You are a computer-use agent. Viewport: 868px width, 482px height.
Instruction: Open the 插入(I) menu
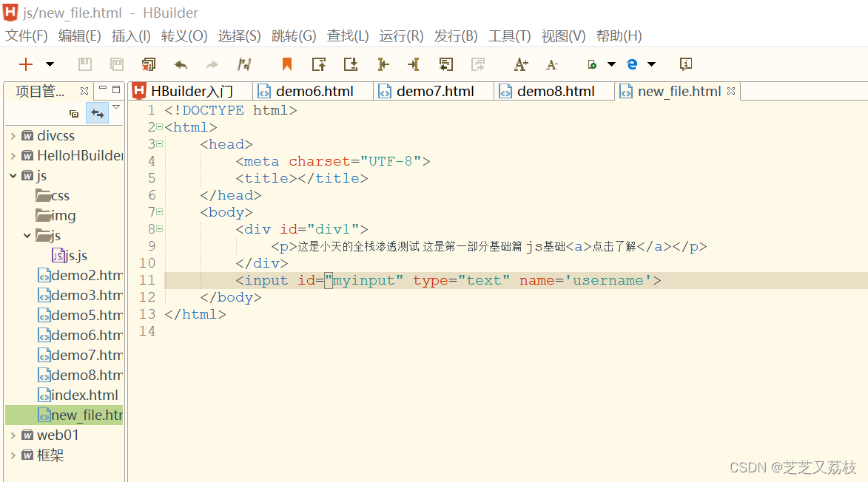(131, 36)
